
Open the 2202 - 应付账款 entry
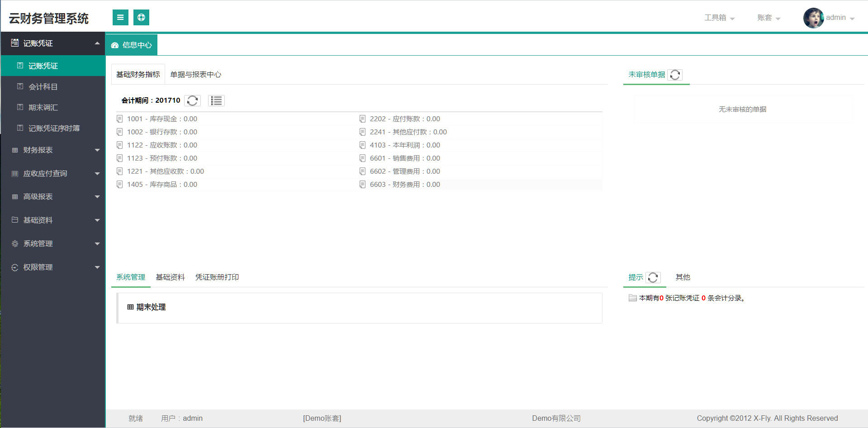coord(405,119)
